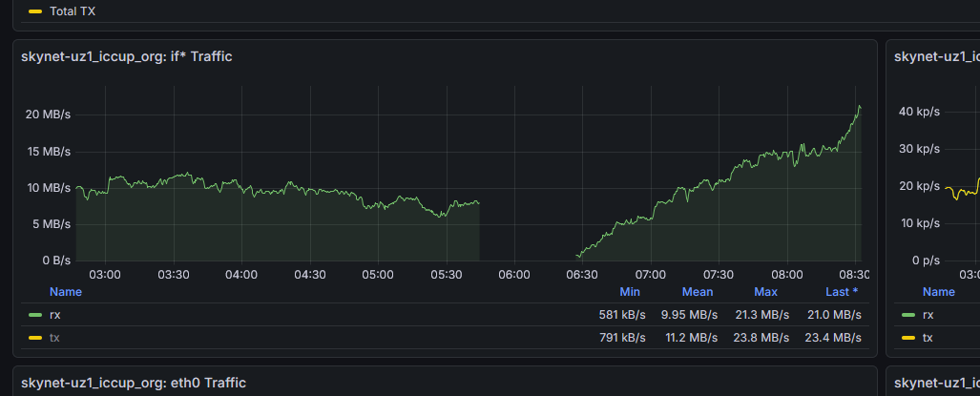Click the 04:30 time axis label

(310, 275)
